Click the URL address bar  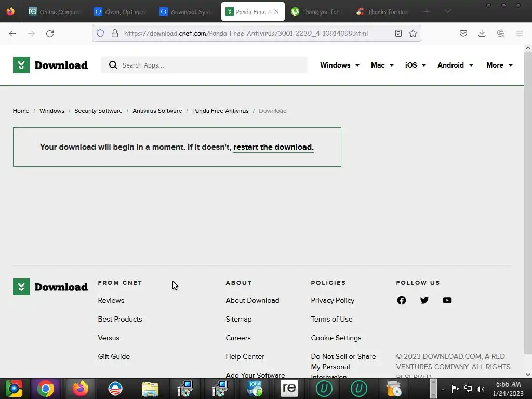coord(256,33)
